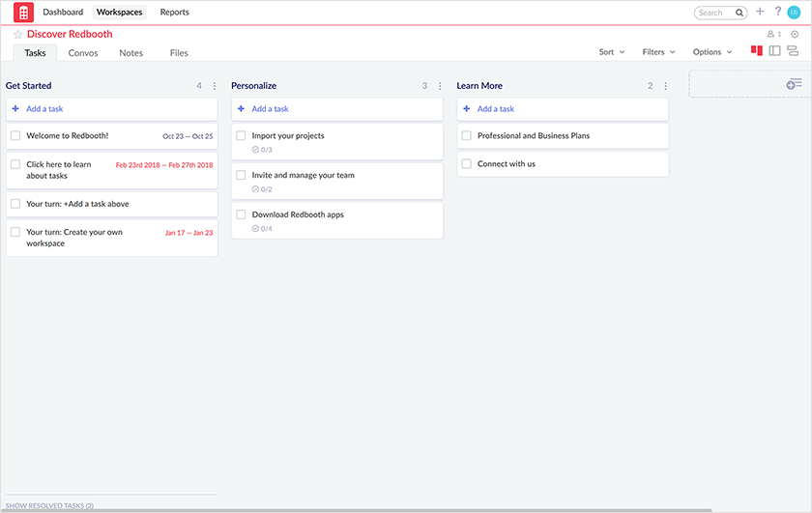Open Download Redbooth apps task title

coord(298,214)
